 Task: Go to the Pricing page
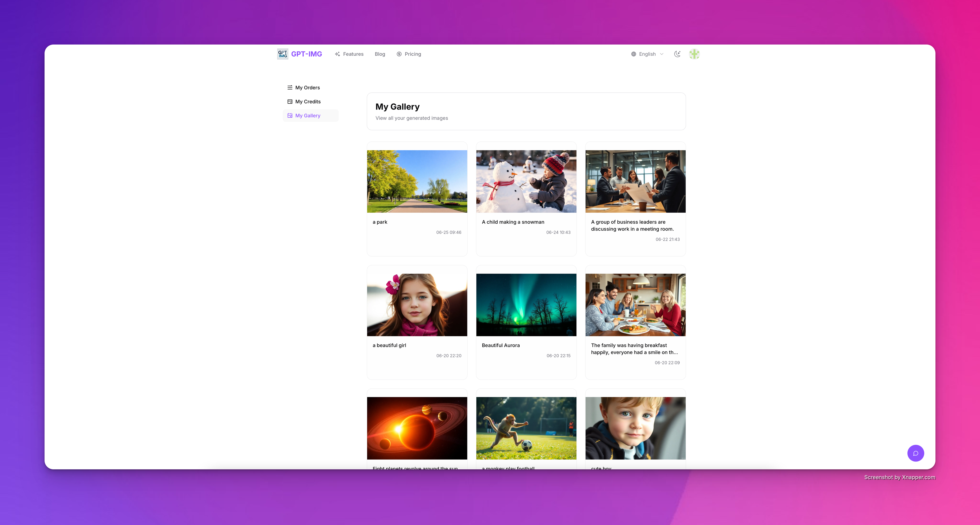pyautogui.click(x=408, y=54)
